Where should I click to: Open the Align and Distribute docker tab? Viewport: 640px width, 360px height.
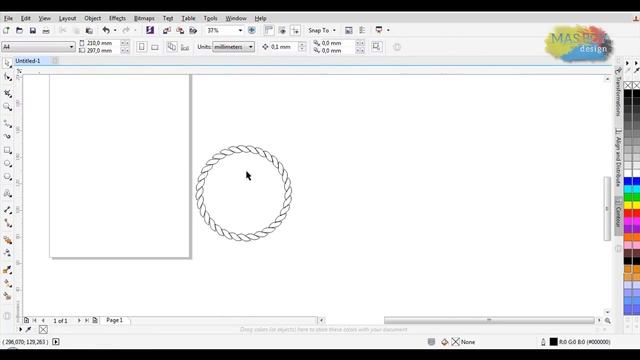[x=618, y=157]
